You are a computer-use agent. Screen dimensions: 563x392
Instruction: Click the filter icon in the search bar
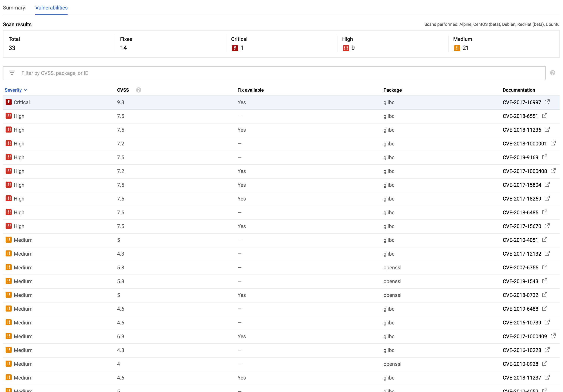(12, 73)
